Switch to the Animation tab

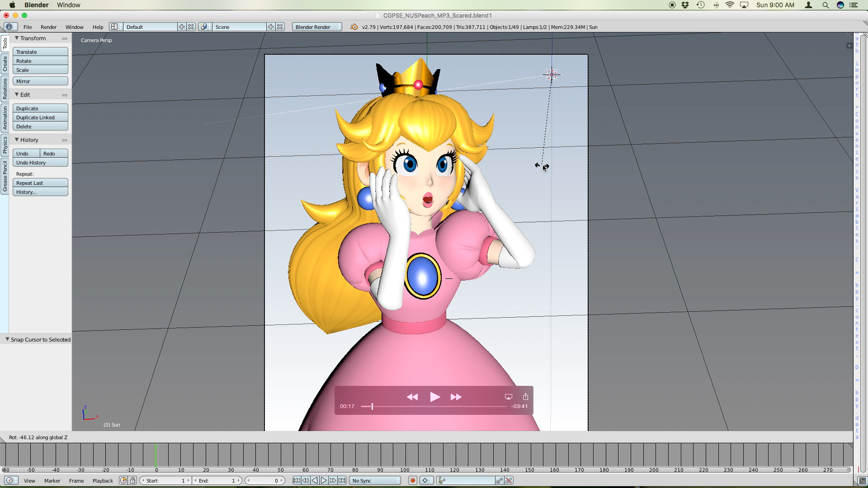tap(5, 118)
